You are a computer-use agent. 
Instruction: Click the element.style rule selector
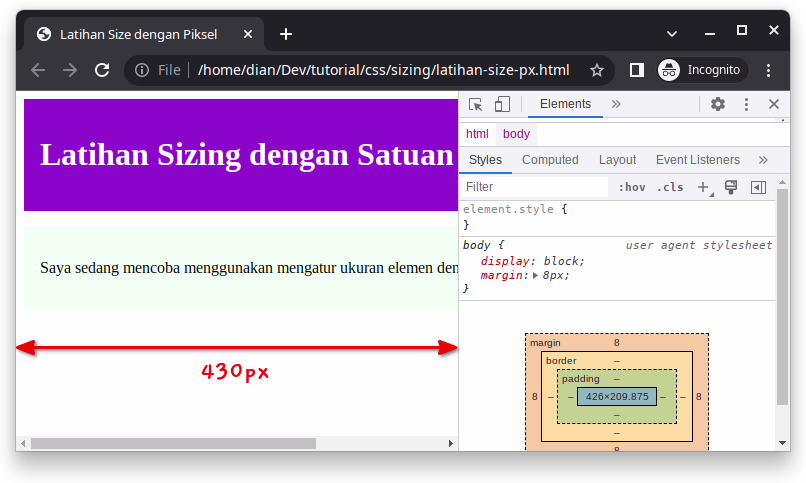tap(508, 209)
